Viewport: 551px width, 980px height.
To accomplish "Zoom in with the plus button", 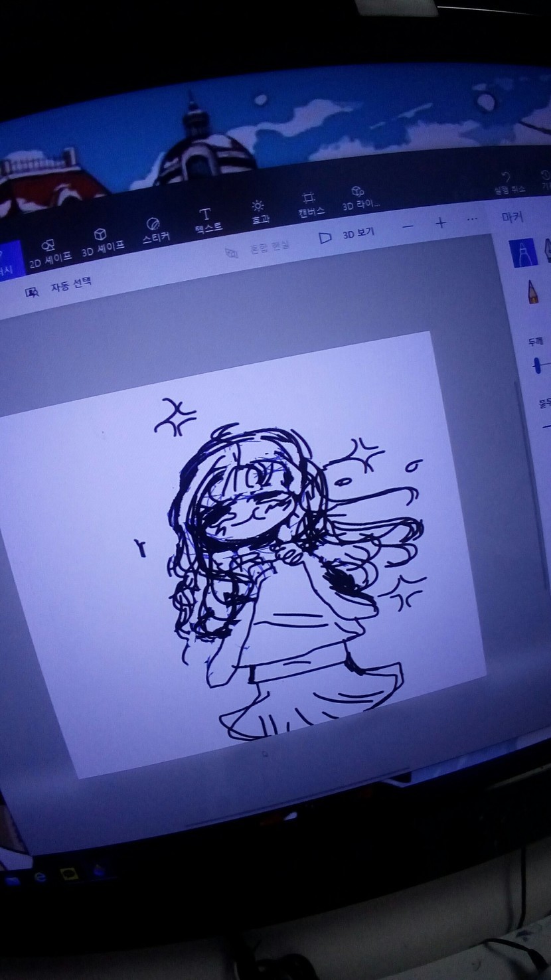I will pos(440,222).
